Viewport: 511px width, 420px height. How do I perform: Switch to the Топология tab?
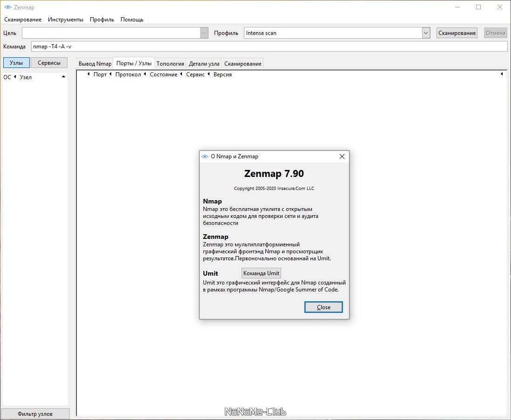pyautogui.click(x=170, y=64)
